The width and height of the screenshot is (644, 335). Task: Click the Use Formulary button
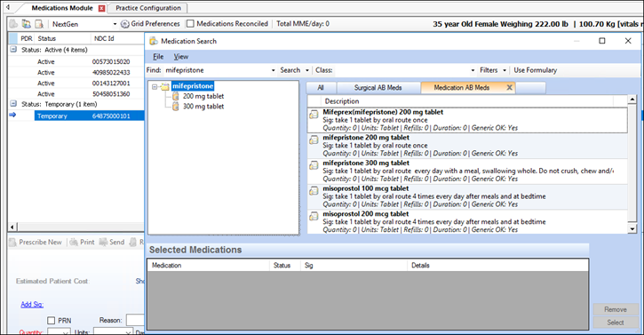point(535,70)
